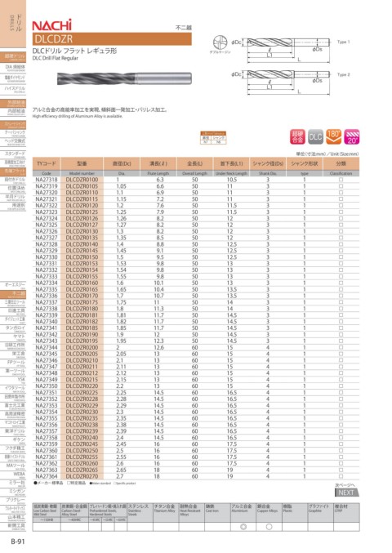
Task: Tick the classification box for NA27326
Action: tap(341, 231)
